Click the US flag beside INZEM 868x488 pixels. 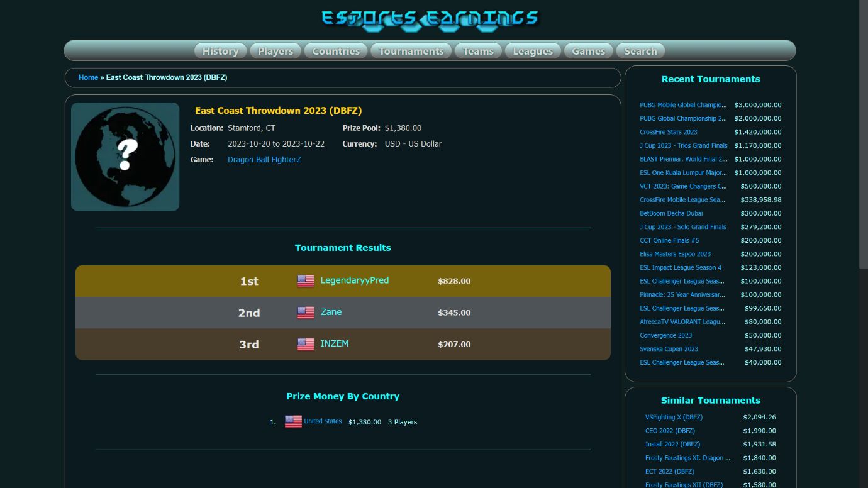(306, 344)
